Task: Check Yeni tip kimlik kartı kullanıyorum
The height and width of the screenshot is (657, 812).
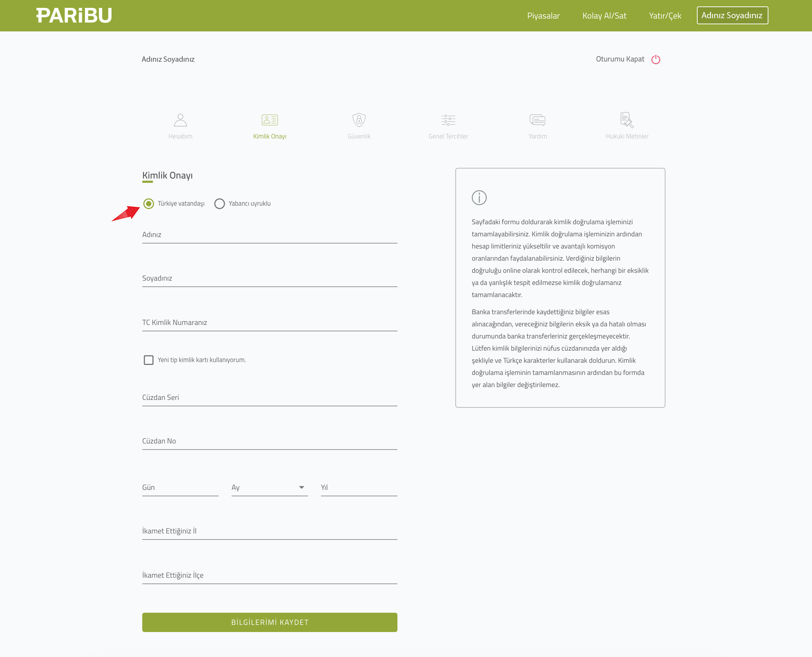Action: pos(149,360)
